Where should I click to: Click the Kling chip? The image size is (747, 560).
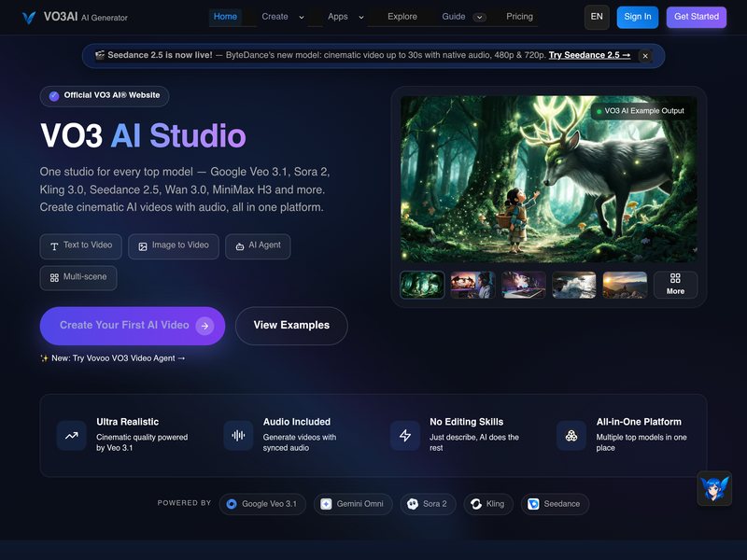488,504
